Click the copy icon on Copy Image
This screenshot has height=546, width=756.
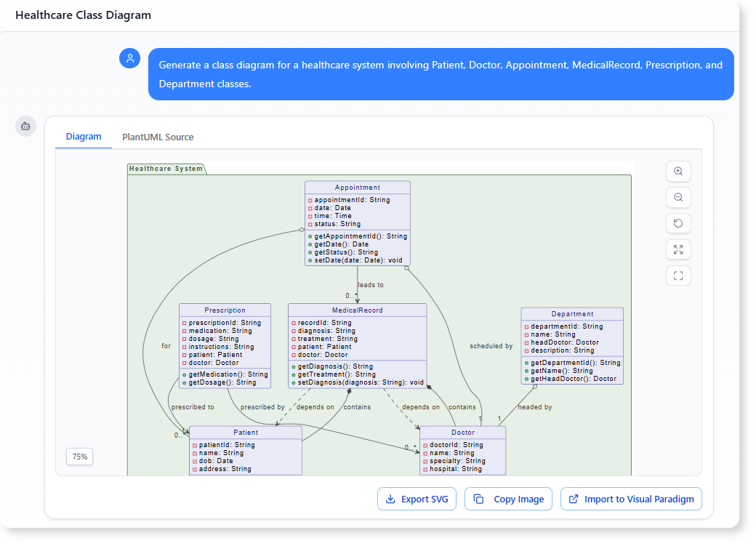coord(478,499)
